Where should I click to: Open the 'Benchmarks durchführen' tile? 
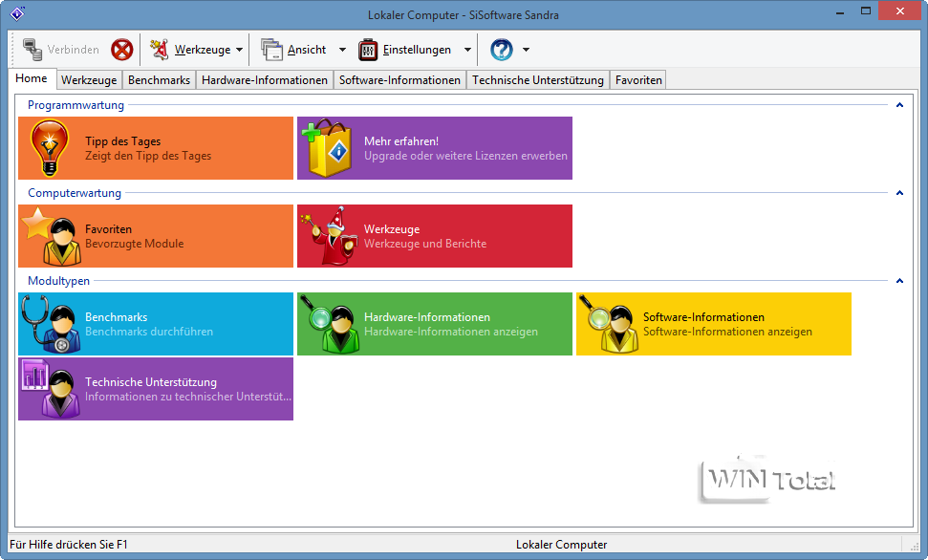tap(156, 324)
